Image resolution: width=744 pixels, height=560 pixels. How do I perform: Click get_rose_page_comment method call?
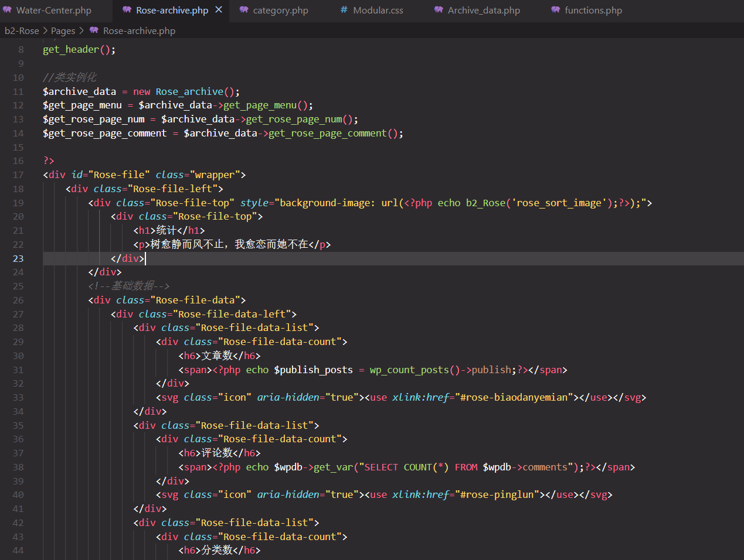tap(327, 134)
